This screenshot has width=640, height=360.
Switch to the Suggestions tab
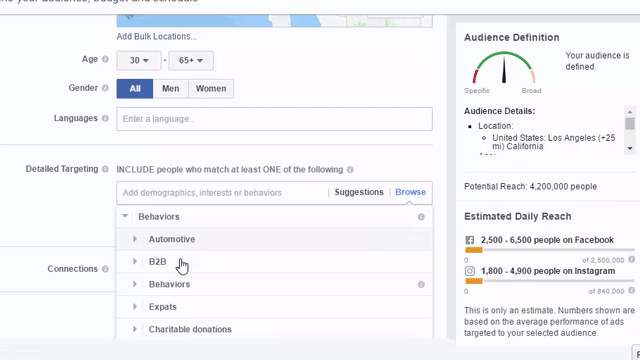point(359,192)
